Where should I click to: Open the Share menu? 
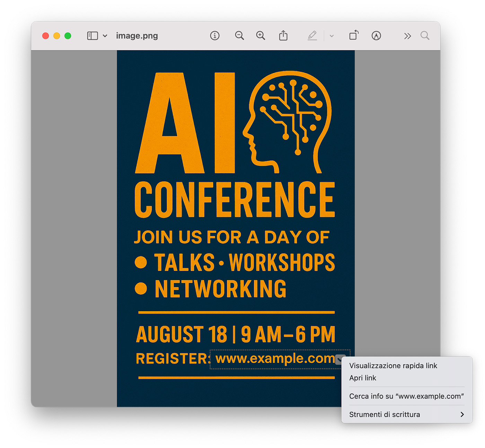click(x=283, y=36)
